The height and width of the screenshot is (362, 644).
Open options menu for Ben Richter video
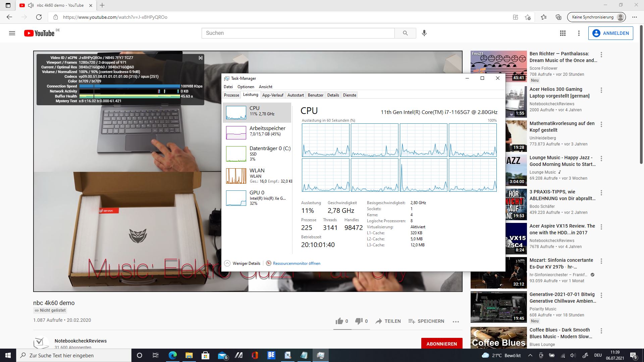pos(601,55)
